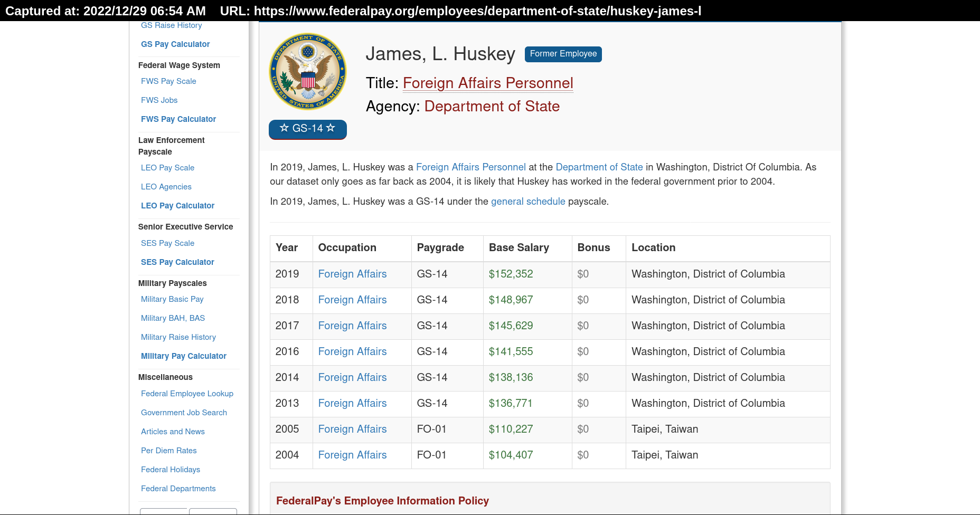Select the $145,629 salary value

pos(511,326)
